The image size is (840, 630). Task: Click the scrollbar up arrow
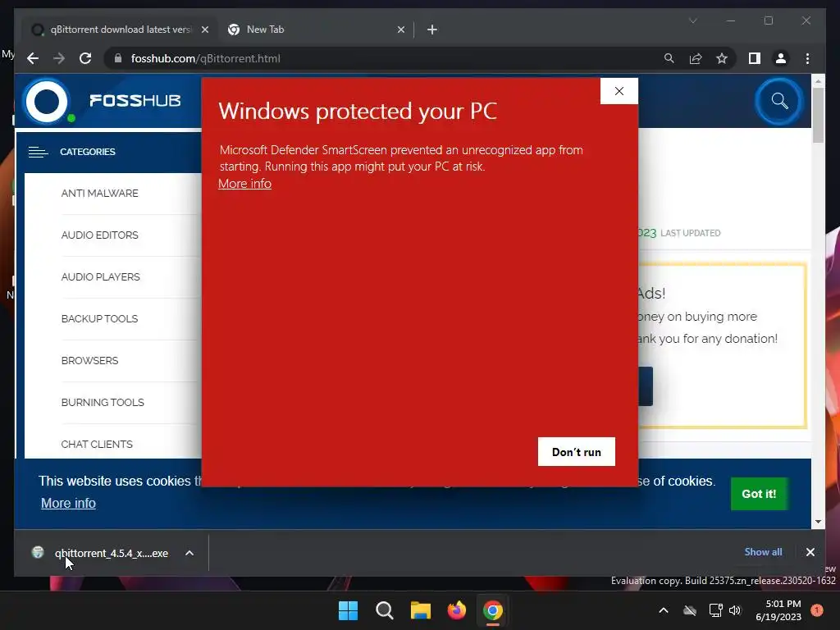[818, 81]
